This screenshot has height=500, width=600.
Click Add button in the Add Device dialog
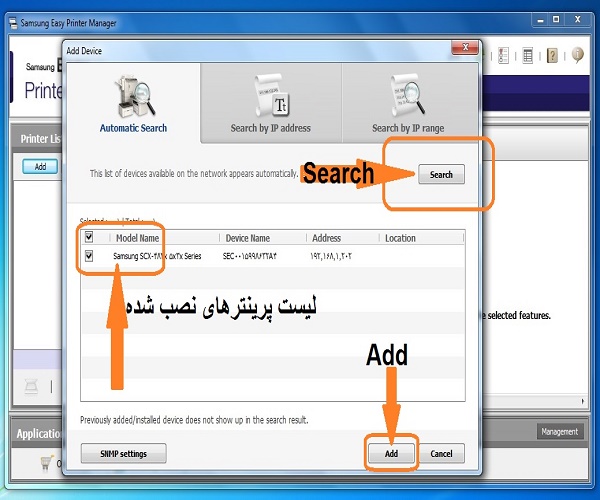point(391,454)
